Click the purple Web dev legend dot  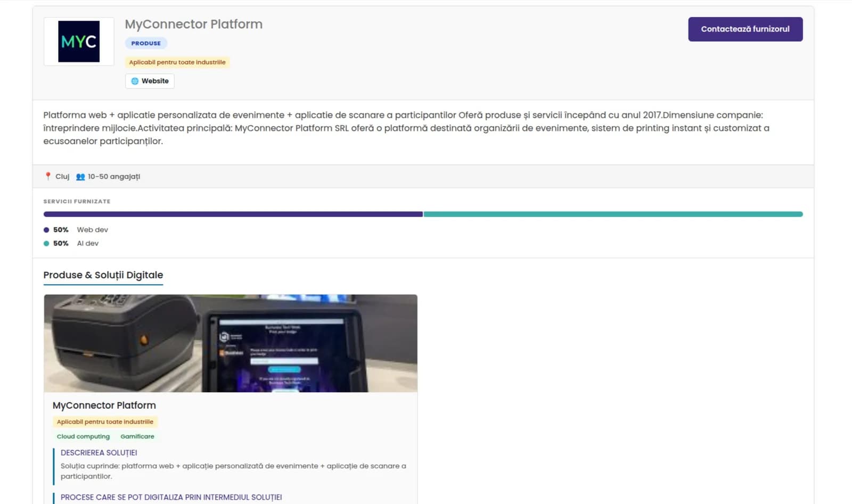pos(46,230)
